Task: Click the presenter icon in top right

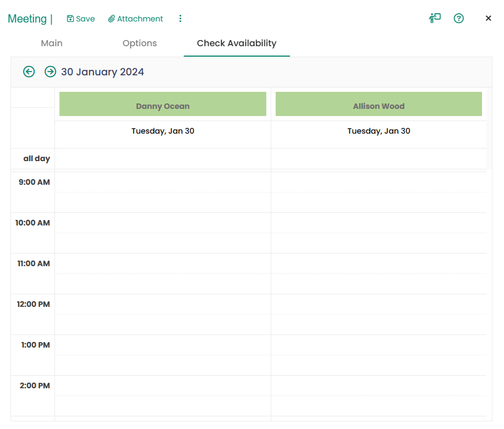Action: point(435,18)
